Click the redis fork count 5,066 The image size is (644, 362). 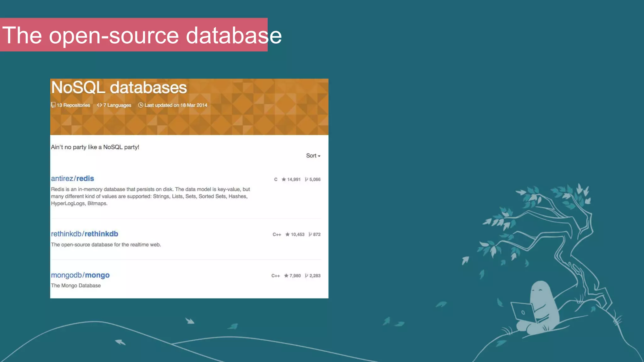[x=313, y=179]
